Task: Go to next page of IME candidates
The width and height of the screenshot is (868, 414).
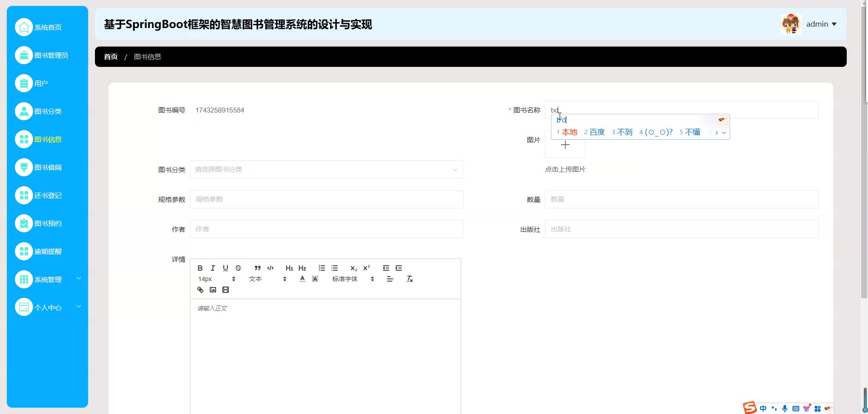Action: pyautogui.click(x=717, y=132)
